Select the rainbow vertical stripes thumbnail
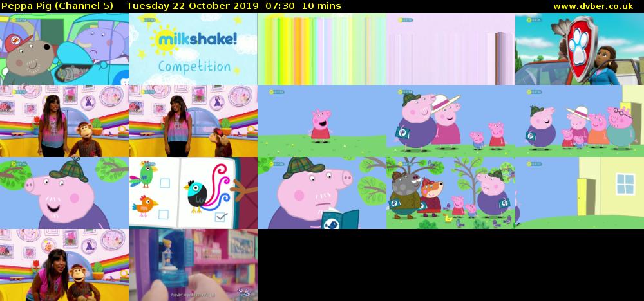The height and width of the screenshot is (301, 644). (x=322, y=49)
